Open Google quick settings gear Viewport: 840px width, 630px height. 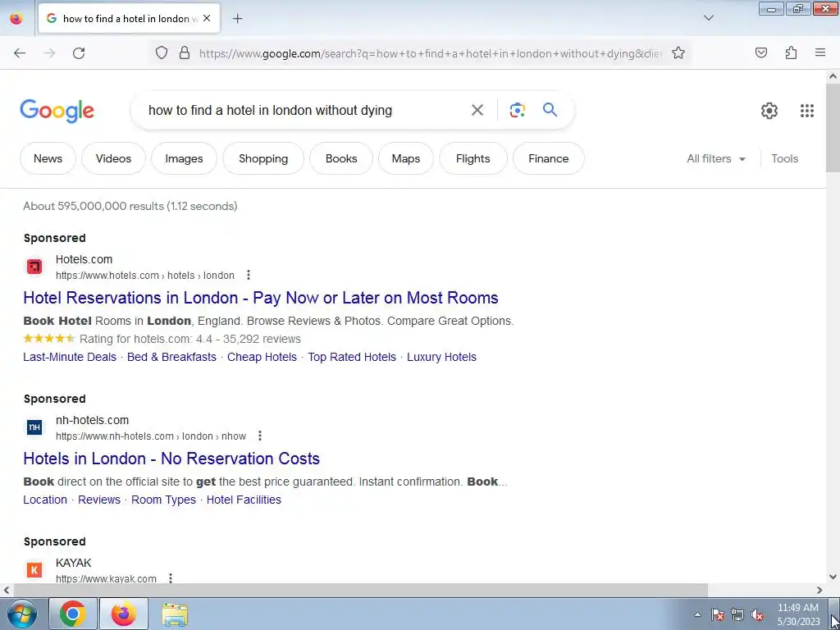click(x=769, y=111)
